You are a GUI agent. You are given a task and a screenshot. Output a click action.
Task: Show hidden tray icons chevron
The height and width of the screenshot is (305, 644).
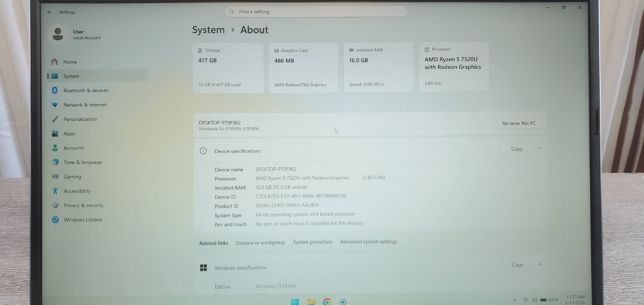tap(514, 300)
